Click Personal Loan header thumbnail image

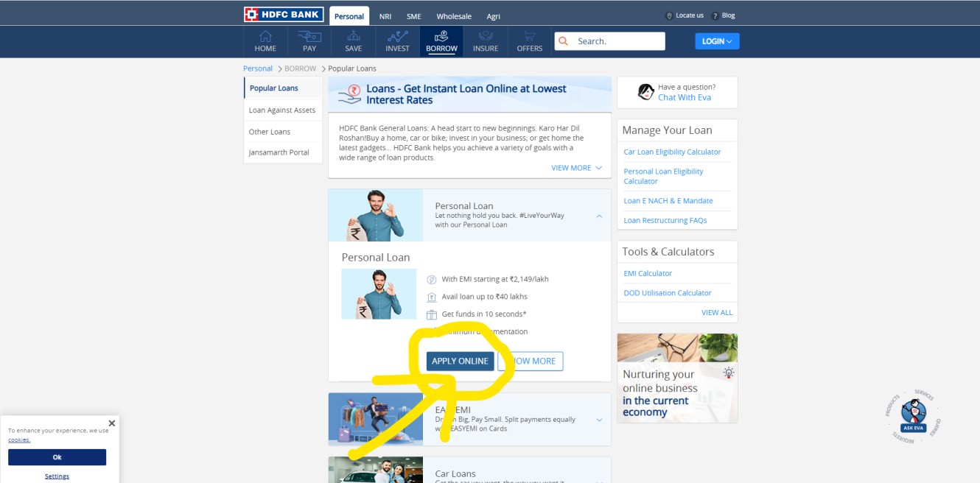coord(376,215)
